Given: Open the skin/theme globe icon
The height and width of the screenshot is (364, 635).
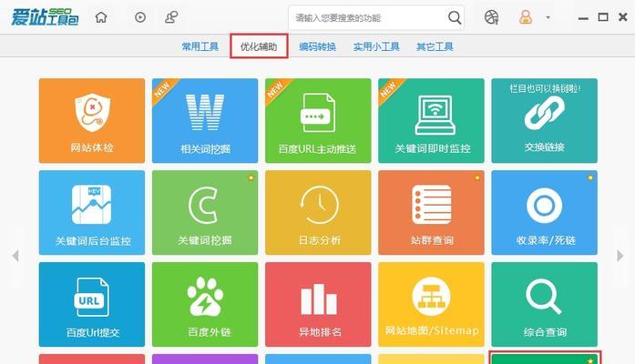Looking at the screenshot, I should pos(491,17).
